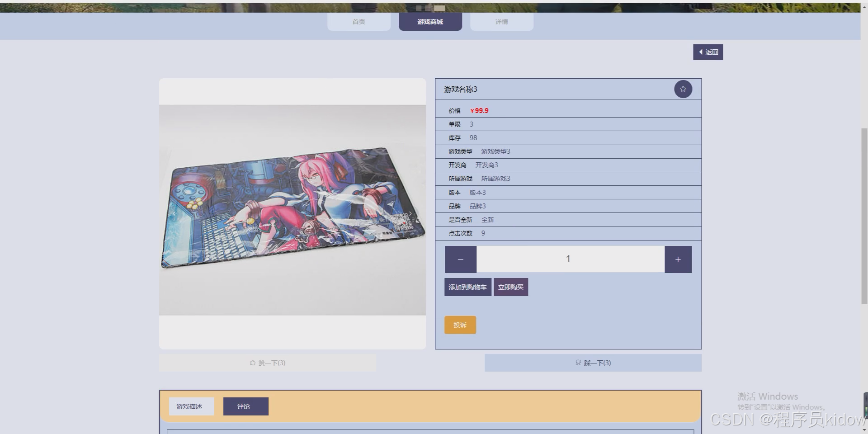Click the thumbs-up icon next to 赞一下(3)
The width and height of the screenshot is (868, 434).
[x=253, y=362]
